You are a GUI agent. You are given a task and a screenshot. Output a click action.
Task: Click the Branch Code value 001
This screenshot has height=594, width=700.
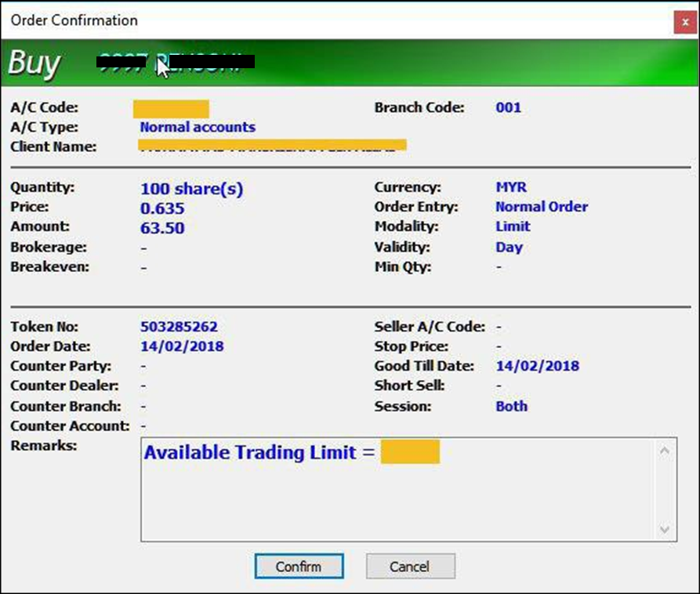pyautogui.click(x=508, y=107)
